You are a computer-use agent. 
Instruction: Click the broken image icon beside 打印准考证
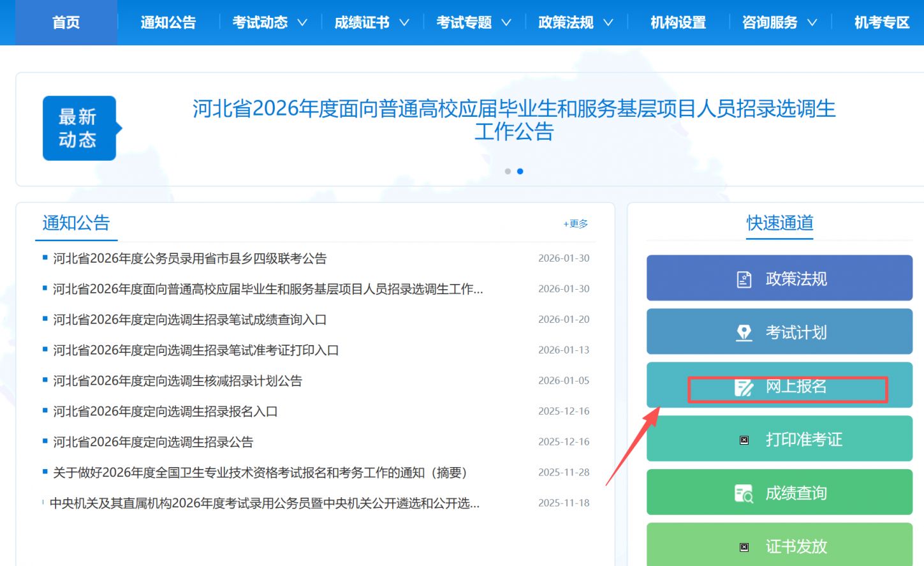[x=744, y=440]
